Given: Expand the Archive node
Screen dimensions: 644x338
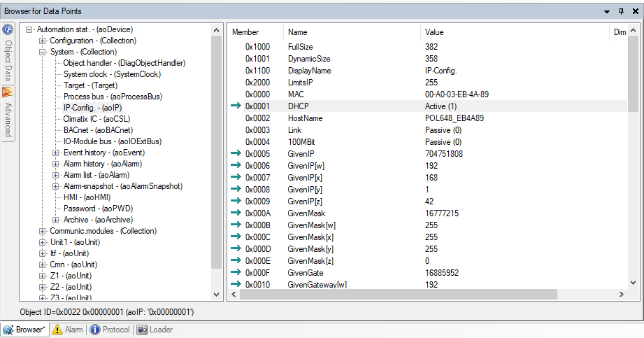Looking at the screenshot, I should 55,220.
